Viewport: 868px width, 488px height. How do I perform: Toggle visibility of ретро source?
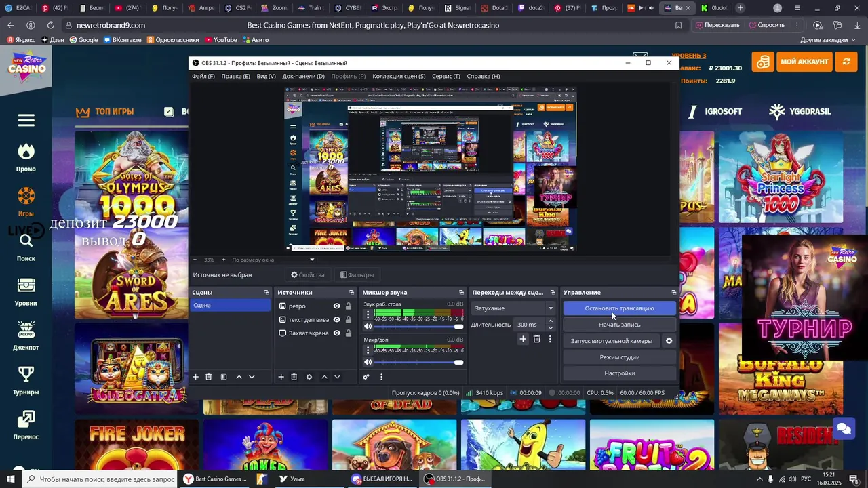point(336,306)
